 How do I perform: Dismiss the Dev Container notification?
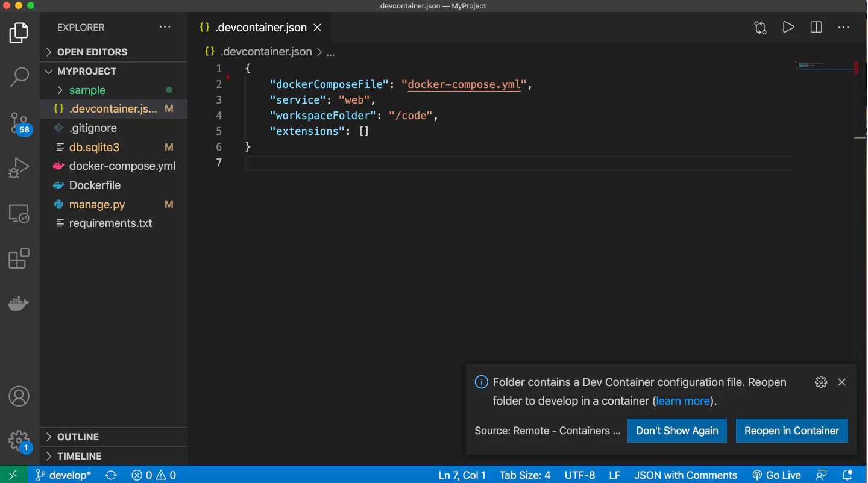pos(842,382)
